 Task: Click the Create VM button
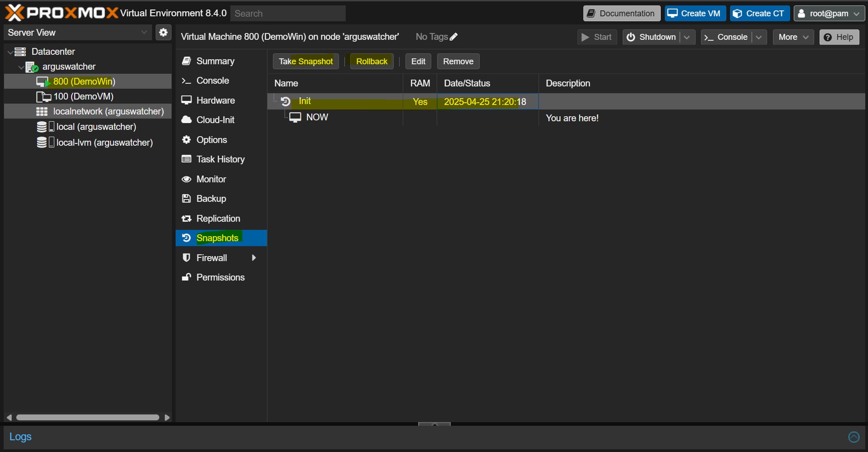click(695, 14)
